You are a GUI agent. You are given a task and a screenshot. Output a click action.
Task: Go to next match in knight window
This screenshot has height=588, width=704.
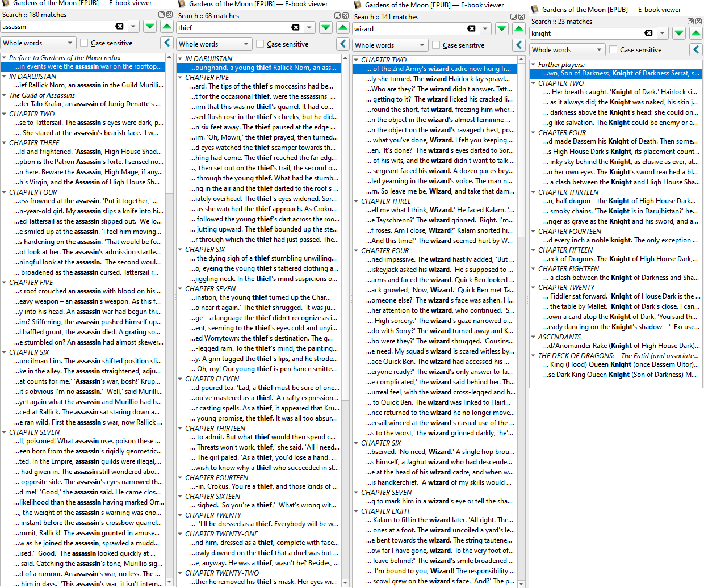[679, 33]
